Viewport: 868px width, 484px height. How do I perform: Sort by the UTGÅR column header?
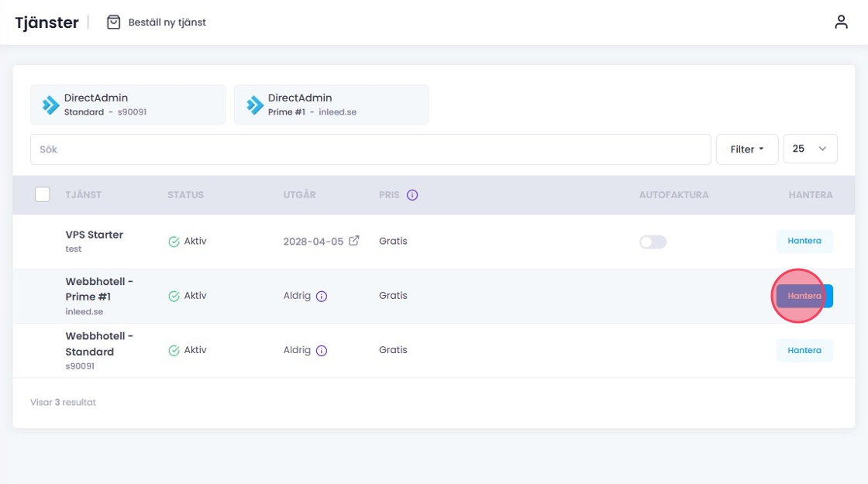[299, 195]
